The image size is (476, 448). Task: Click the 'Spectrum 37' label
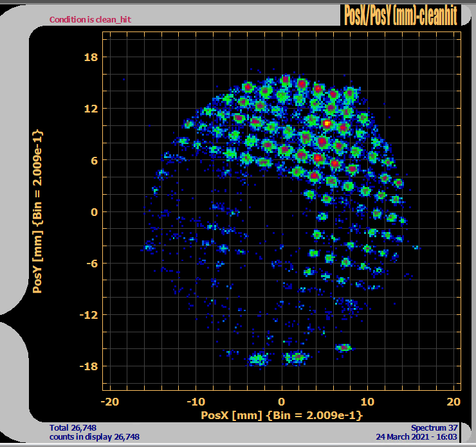(x=434, y=427)
